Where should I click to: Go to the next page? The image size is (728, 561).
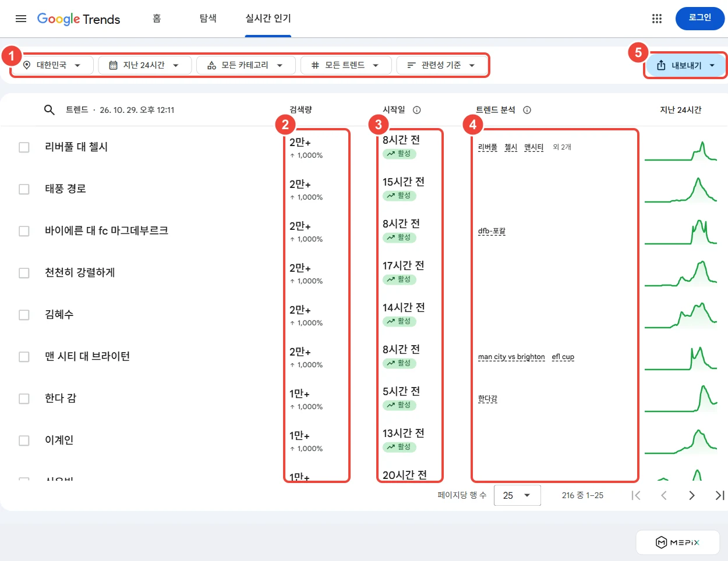(692, 495)
